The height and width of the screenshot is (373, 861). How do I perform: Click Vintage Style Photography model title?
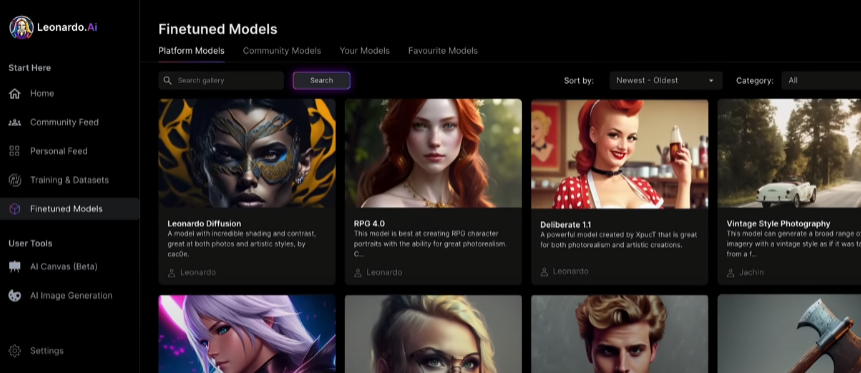tap(778, 224)
